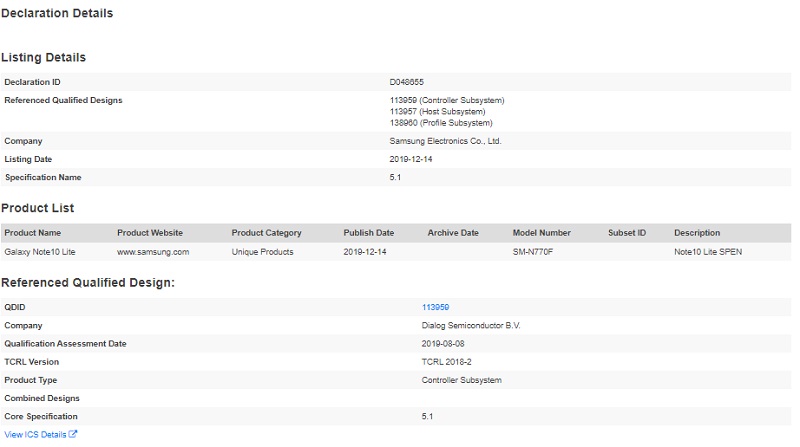Click the Core Specification value 5.1

click(x=428, y=416)
